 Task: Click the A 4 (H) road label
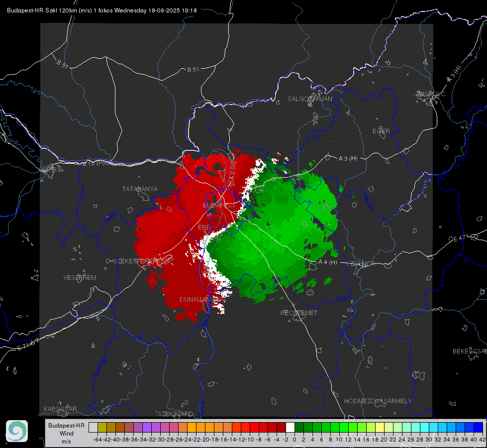pyautogui.click(x=328, y=262)
